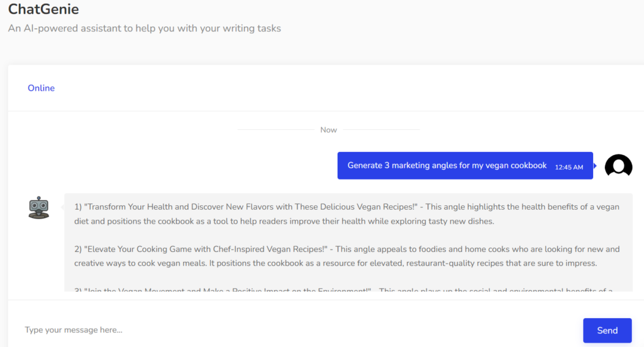Click the robot assistant avatar icon

39,207
